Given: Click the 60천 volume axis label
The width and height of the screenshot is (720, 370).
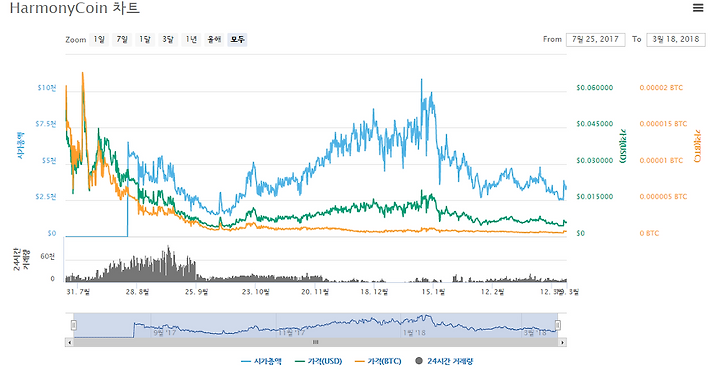Looking at the screenshot, I should 47,257.
